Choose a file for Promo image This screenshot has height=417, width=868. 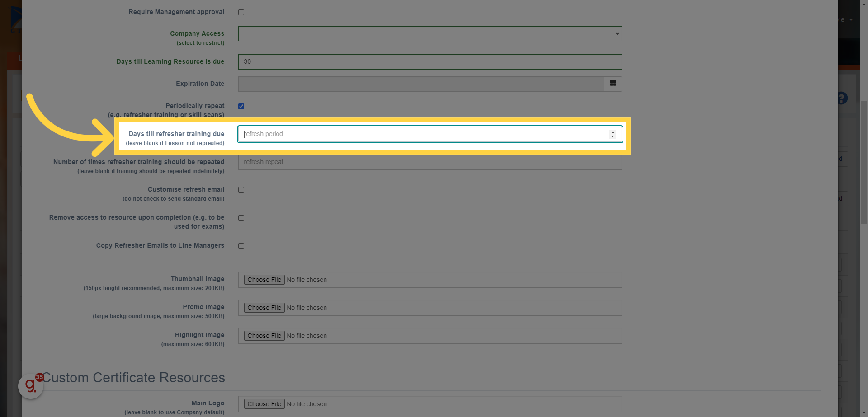click(264, 308)
